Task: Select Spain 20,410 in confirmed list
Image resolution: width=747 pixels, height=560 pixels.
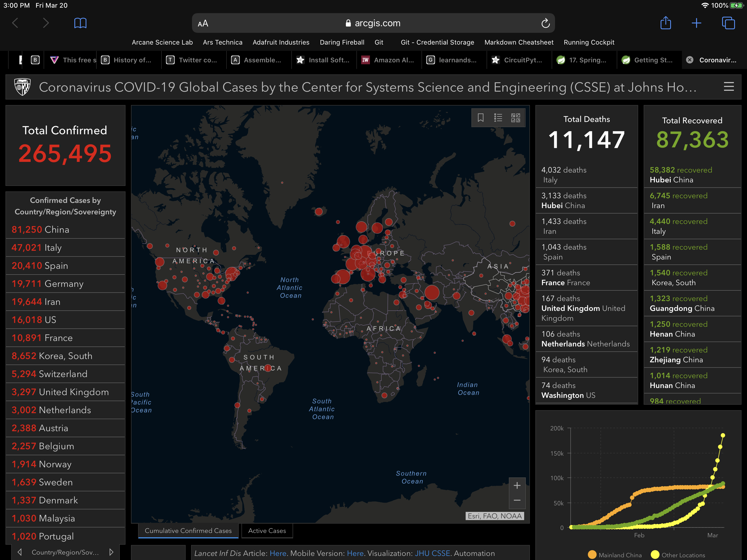Action: click(66, 266)
